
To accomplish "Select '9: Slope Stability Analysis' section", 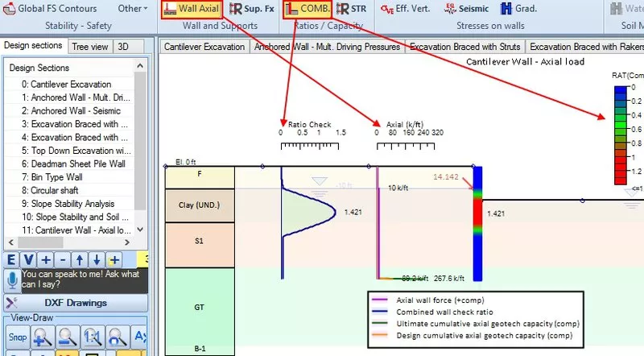I will click(x=70, y=204).
